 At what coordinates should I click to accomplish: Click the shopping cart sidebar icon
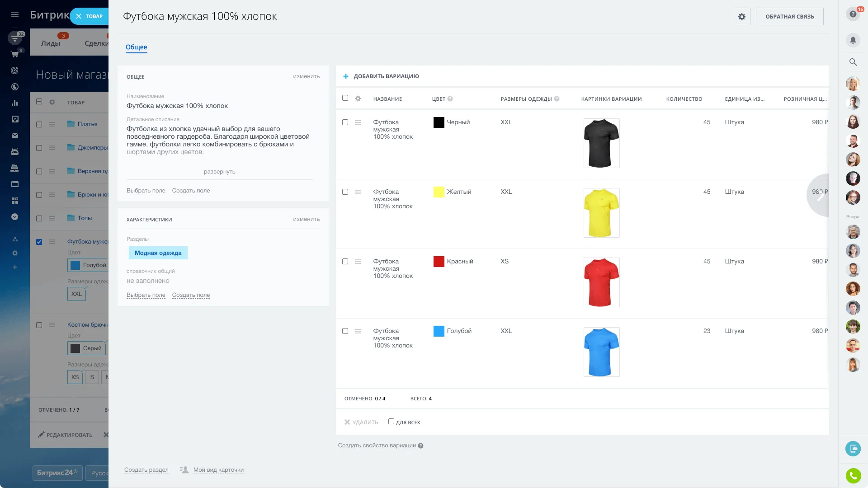(15, 54)
